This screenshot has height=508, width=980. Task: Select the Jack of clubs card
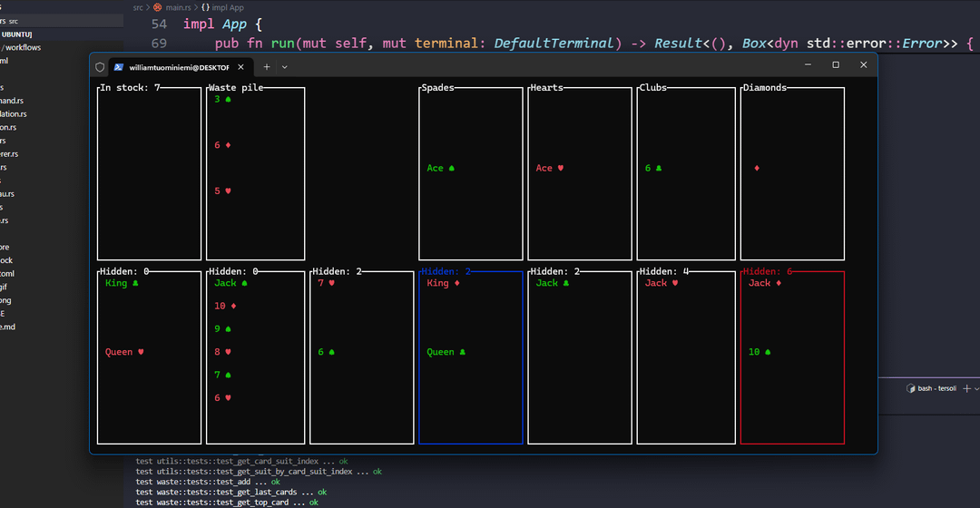pos(553,283)
